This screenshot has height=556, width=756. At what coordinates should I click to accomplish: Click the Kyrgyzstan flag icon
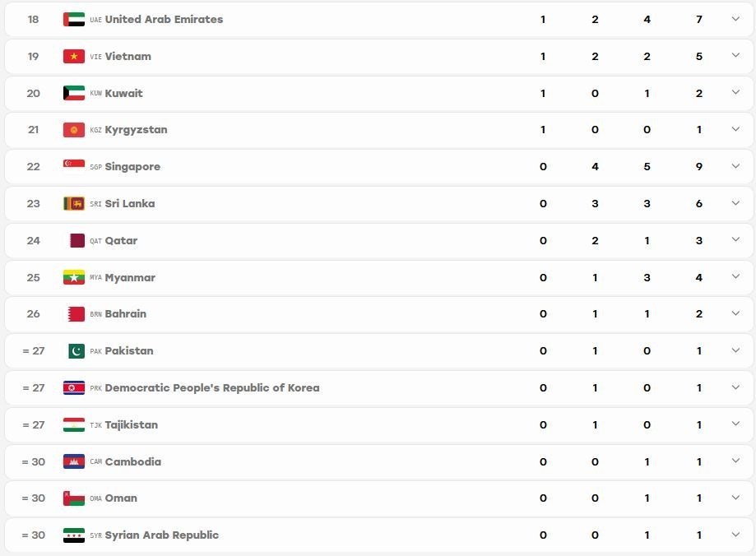74,130
